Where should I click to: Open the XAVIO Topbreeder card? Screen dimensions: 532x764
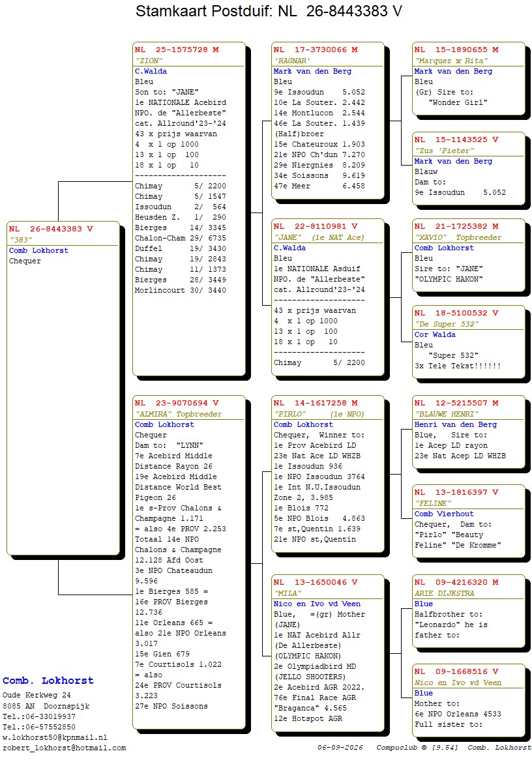coord(469,256)
